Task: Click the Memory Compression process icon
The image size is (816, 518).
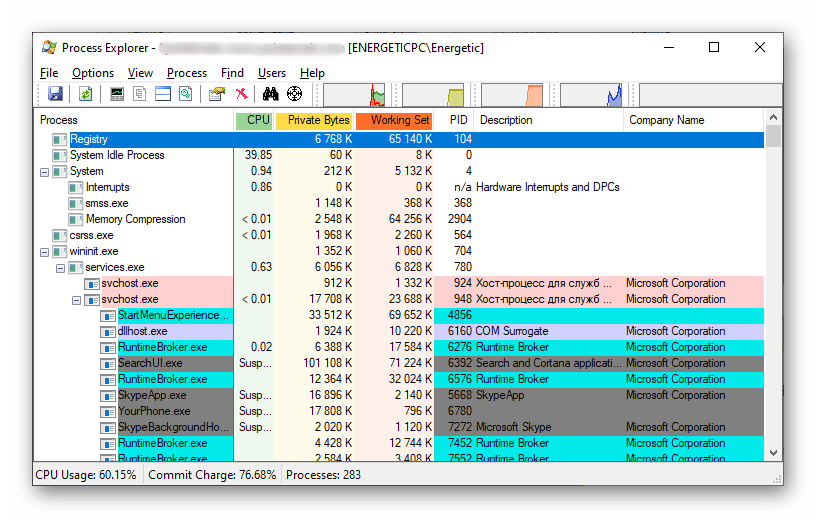Action: pyautogui.click(x=75, y=219)
